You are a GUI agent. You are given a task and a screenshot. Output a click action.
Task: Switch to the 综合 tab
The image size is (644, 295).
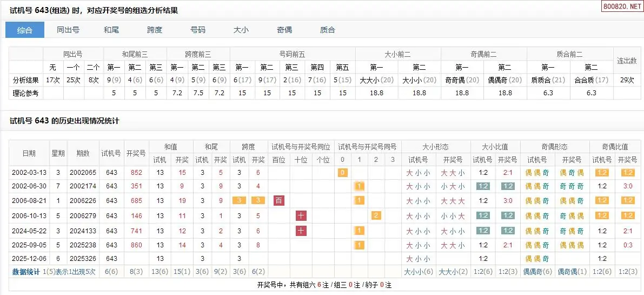(25, 30)
